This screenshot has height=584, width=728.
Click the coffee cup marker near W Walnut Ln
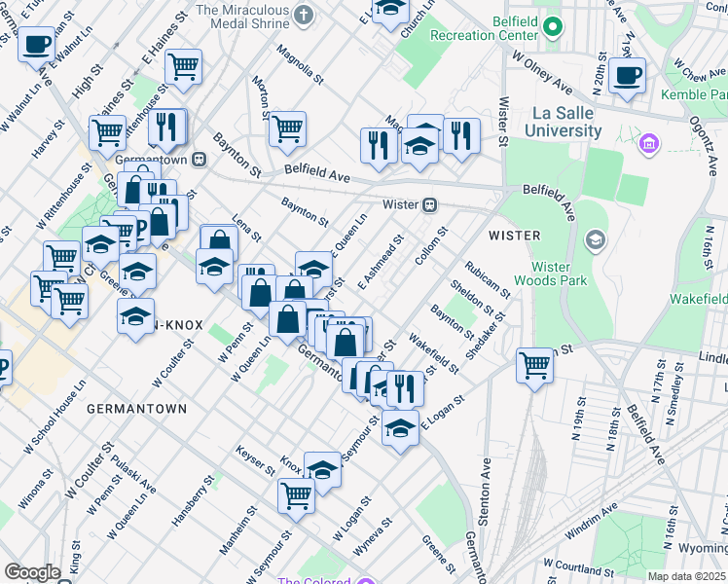click(x=37, y=45)
